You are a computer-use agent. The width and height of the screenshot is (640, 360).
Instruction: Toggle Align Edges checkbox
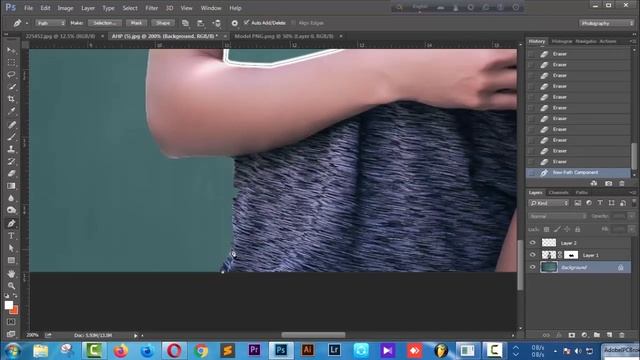293,23
